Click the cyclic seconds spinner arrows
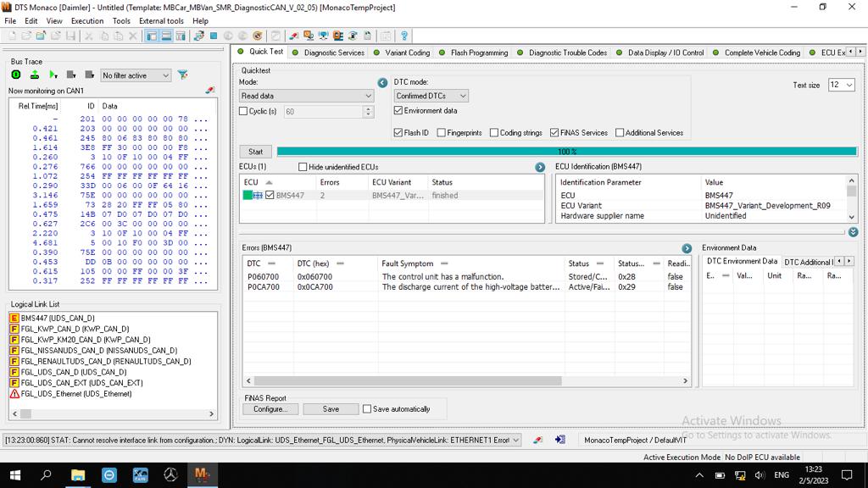Viewport: 868px width, 488px height. (368, 111)
